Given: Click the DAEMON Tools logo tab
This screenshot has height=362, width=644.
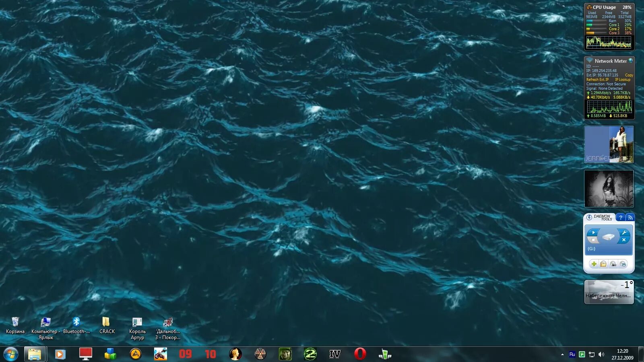Looking at the screenshot, I should coord(600,218).
